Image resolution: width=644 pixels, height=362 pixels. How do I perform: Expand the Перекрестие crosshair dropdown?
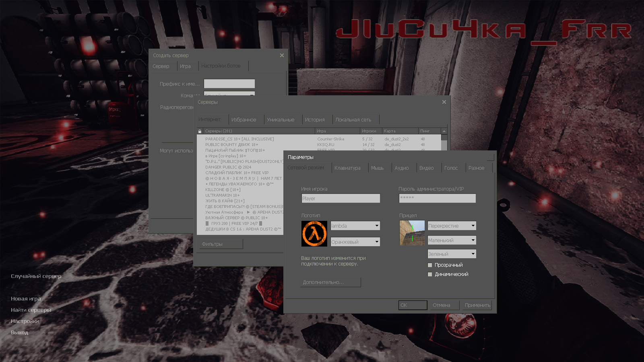[473, 226]
